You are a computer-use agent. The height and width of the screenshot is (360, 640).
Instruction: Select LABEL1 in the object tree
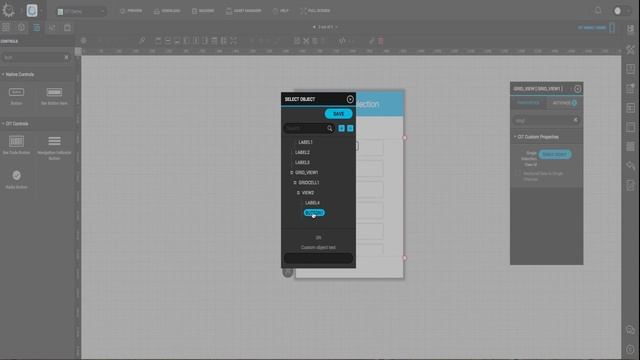(x=305, y=142)
